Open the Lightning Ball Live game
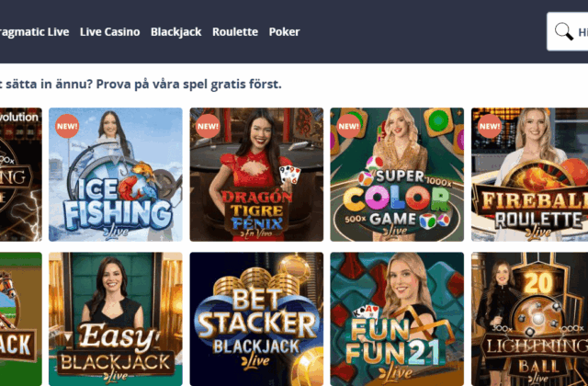 [529, 319]
